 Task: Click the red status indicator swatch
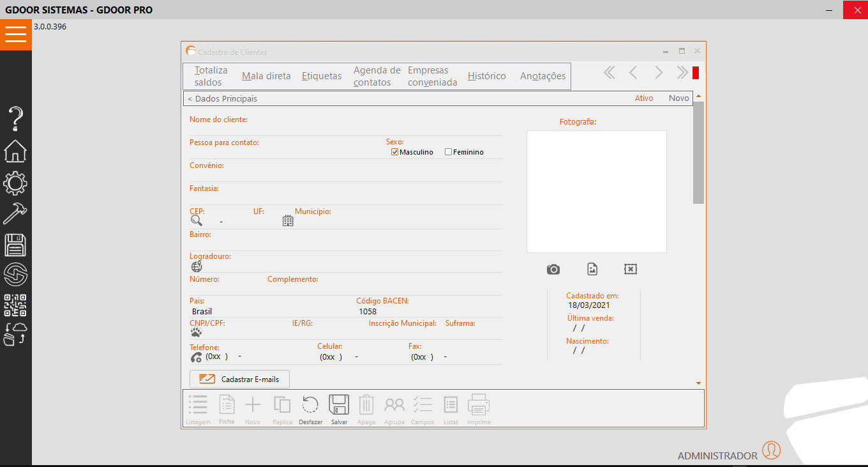pyautogui.click(x=696, y=73)
